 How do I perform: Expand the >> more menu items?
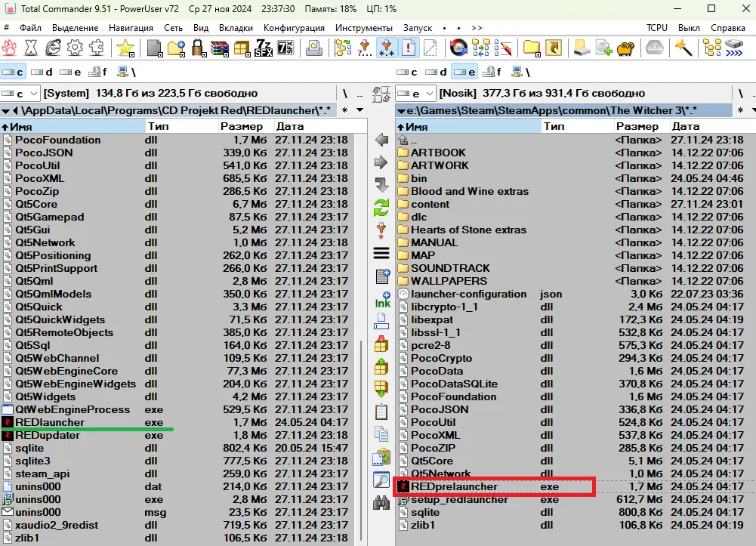pos(477,28)
